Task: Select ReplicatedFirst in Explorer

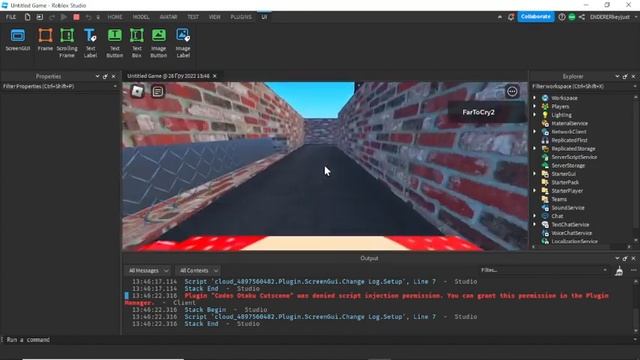Action: click(x=569, y=140)
